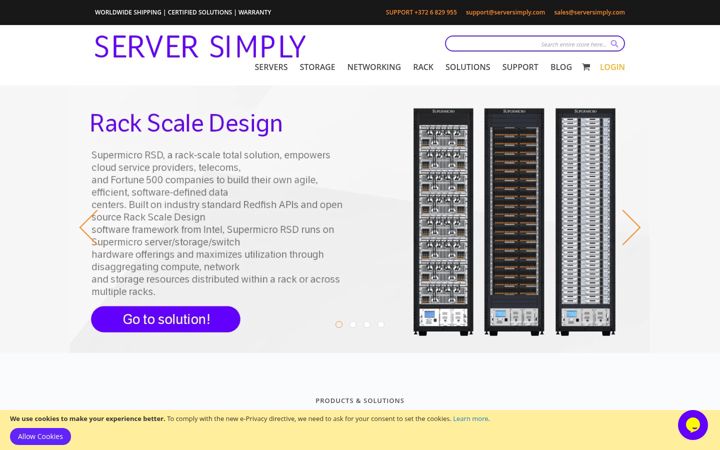The image size is (720, 450).
Task: Open the chat bubble widget
Action: click(692, 425)
